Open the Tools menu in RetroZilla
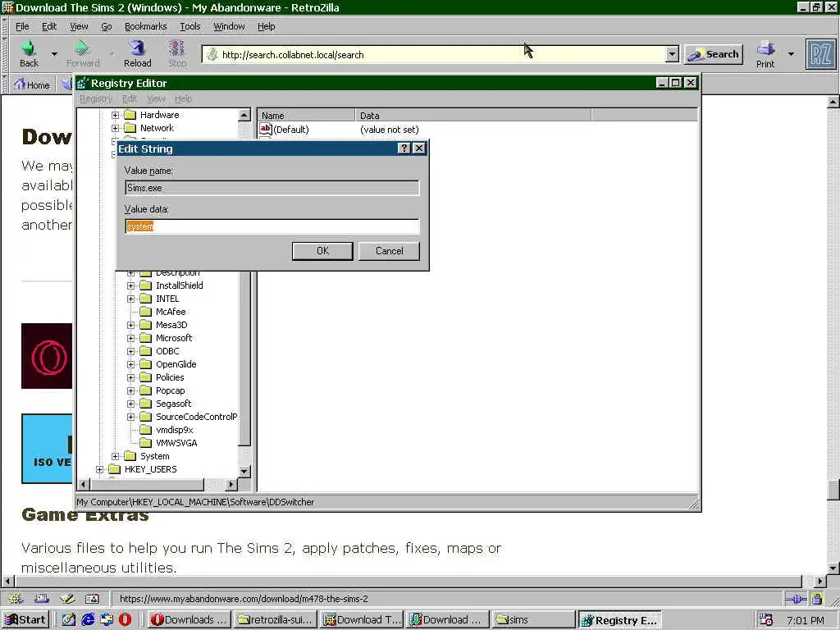The height and width of the screenshot is (630, 840). 190,26
